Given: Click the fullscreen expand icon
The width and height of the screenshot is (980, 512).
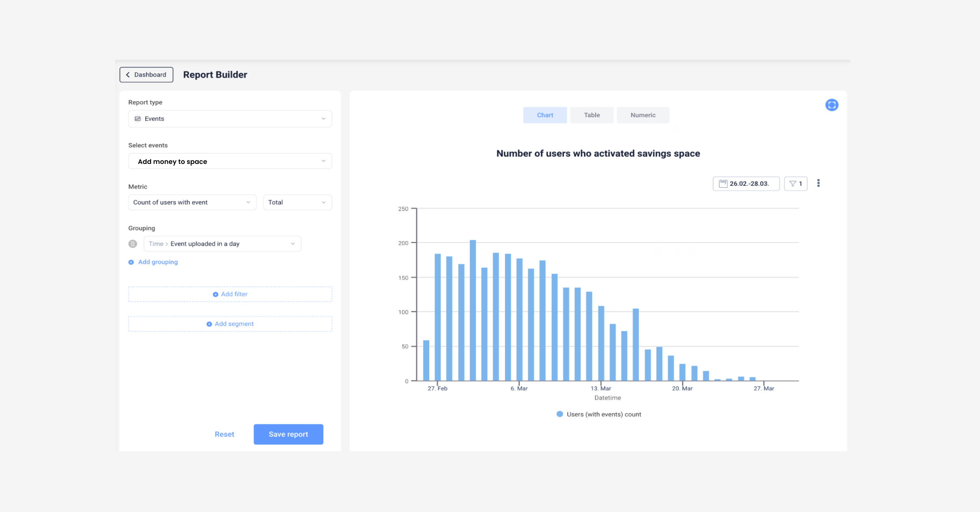Looking at the screenshot, I should 832,105.
